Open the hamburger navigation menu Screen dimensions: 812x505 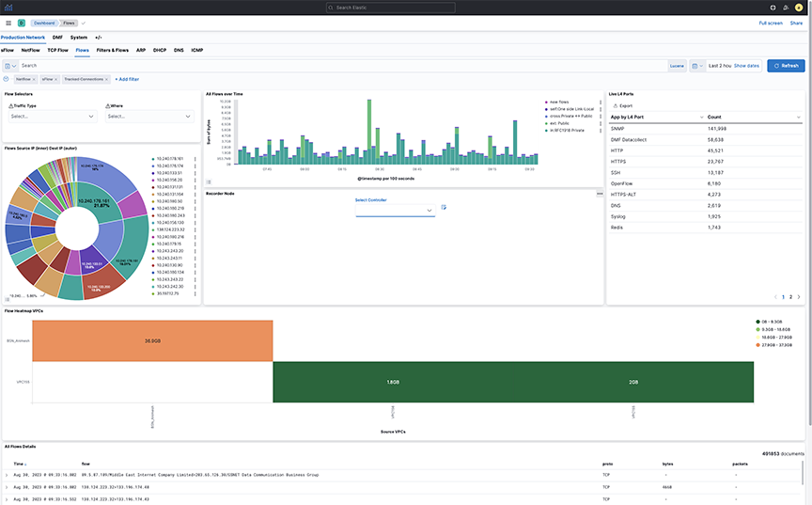click(x=8, y=23)
